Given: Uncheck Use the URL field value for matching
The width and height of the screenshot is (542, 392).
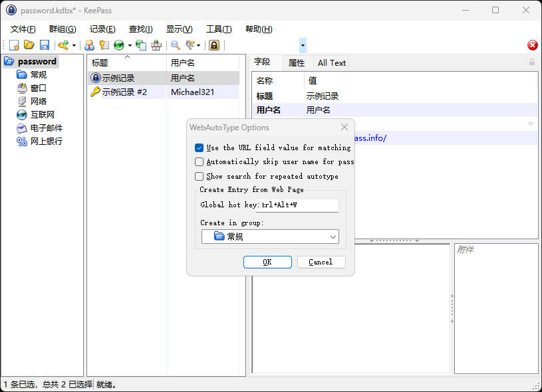Looking at the screenshot, I should [200, 148].
